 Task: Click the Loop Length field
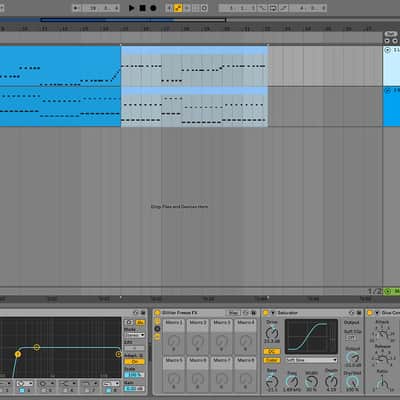pyautogui.click(x=308, y=8)
